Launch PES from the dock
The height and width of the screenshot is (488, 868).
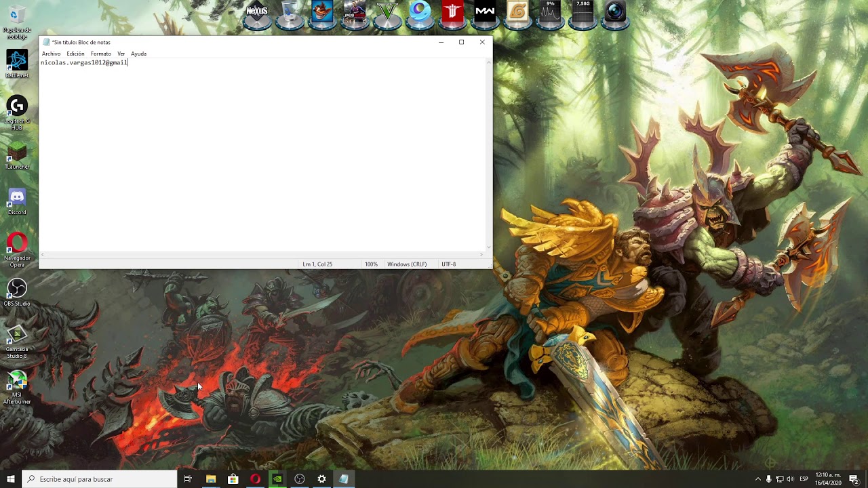(x=355, y=14)
